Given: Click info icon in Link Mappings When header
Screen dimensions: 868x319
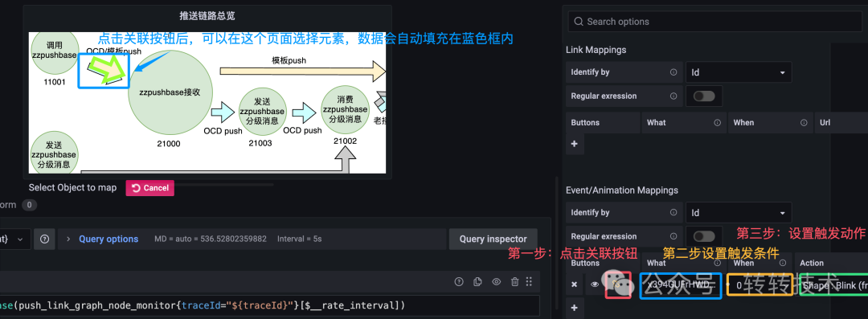Looking at the screenshot, I should (804, 122).
